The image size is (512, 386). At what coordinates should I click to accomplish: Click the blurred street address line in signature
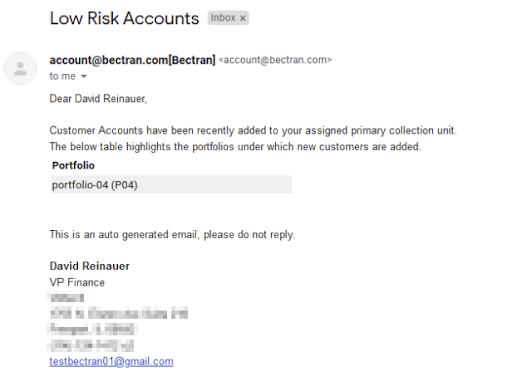click(119, 313)
